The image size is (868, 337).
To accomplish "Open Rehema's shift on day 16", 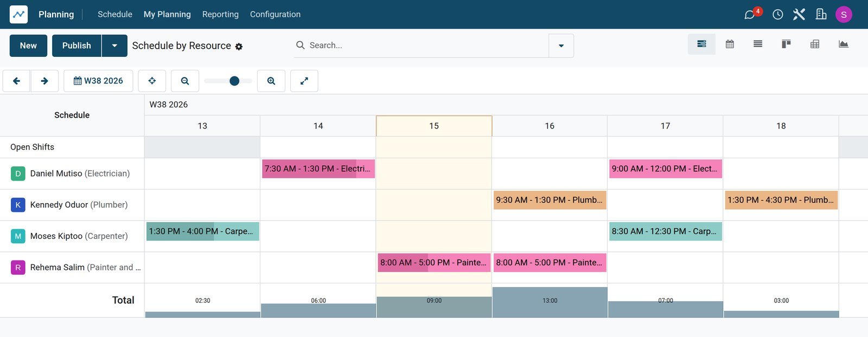I will coord(550,263).
